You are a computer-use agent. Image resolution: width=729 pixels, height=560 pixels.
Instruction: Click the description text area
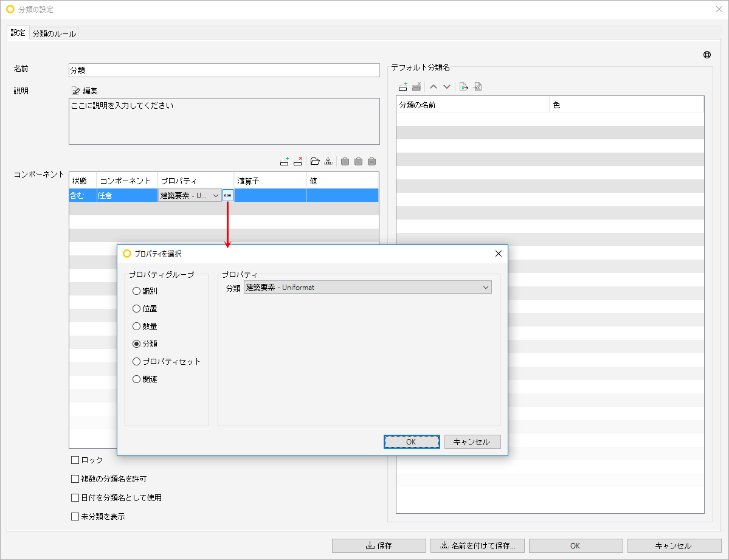pos(224,122)
